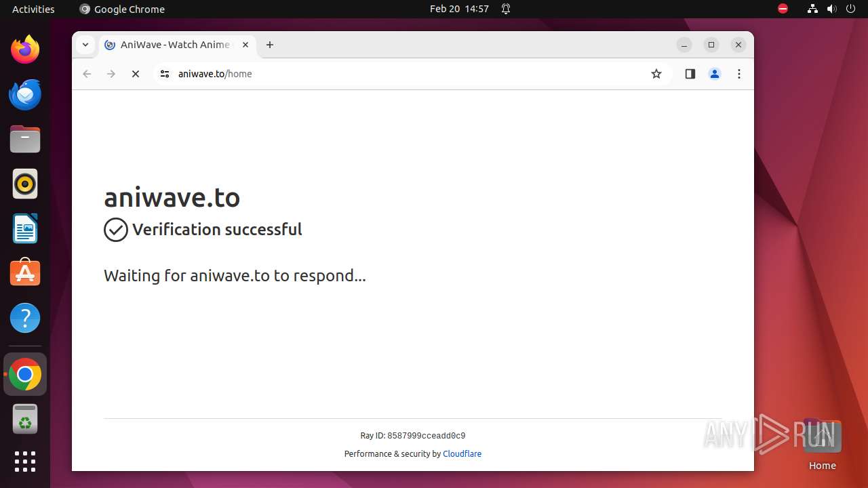Toggle Chrome side panel
This screenshot has height=488, width=868.
click(690, 74)
